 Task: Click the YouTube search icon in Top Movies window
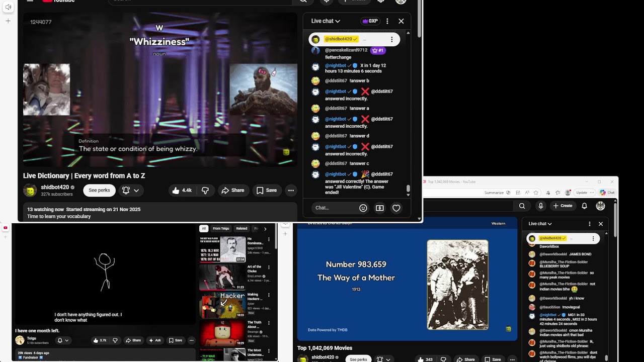[522, 206]
